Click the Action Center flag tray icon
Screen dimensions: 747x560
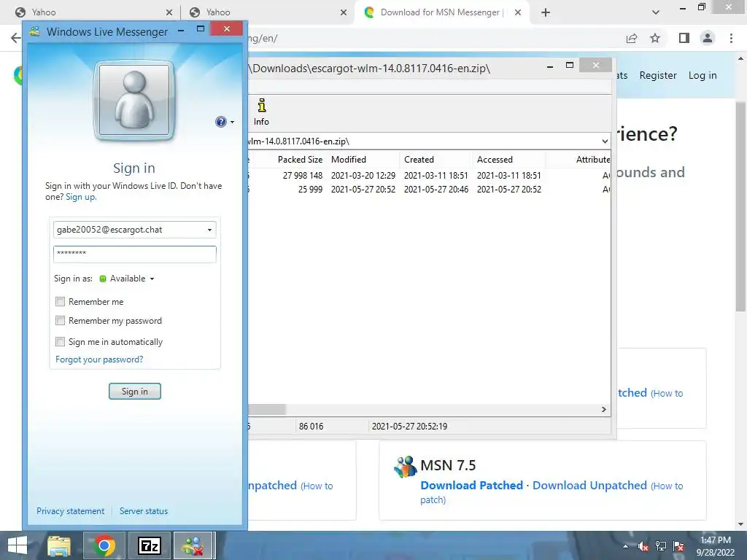tap(679, 546)
